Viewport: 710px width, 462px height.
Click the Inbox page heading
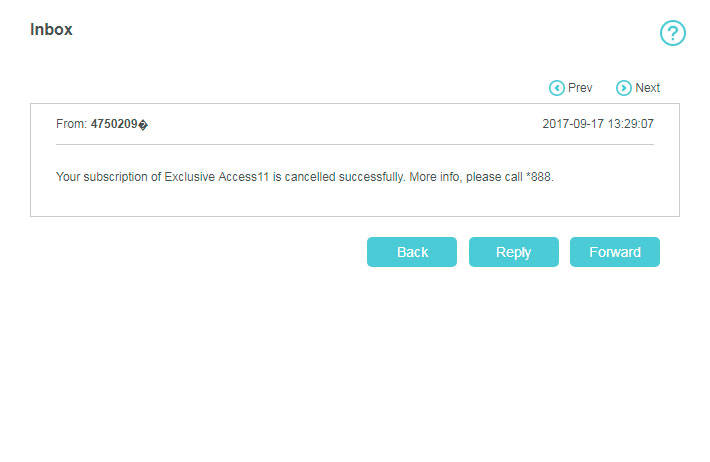(x=51, y=29)
